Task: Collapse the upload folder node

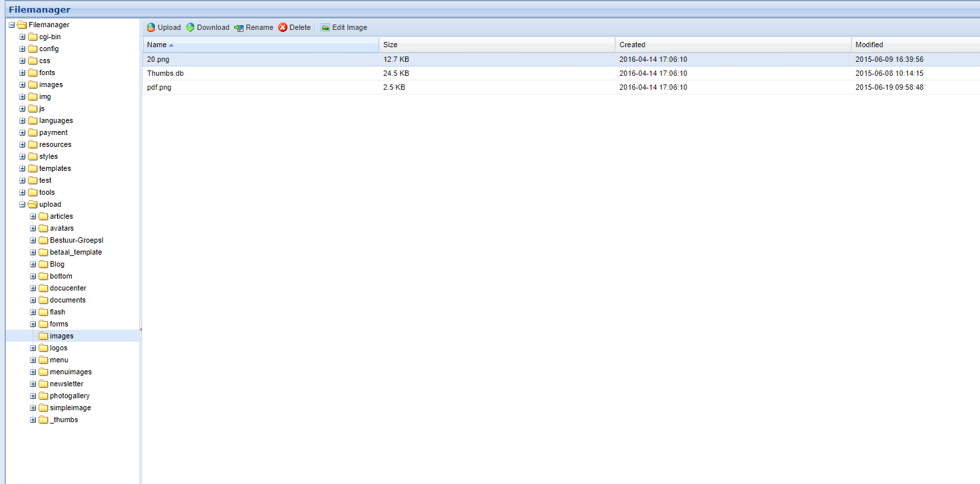Action: click(x=22, y=204)
